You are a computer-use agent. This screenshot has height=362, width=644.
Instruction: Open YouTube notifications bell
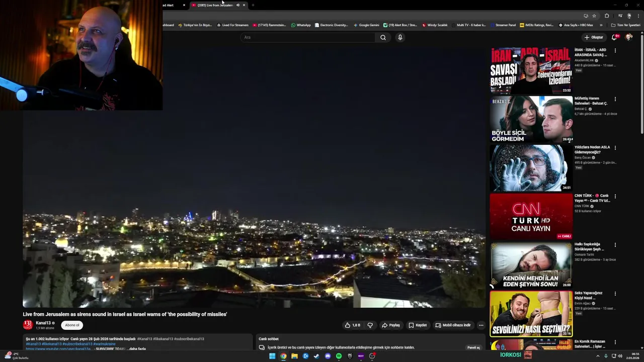(614, 37)
